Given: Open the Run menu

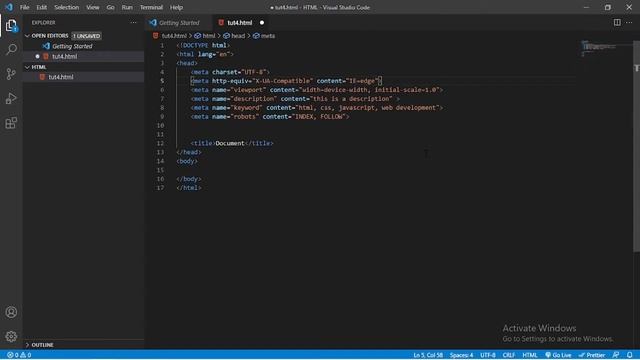Looking at the screenshot, I should click(x=127, y=7).
